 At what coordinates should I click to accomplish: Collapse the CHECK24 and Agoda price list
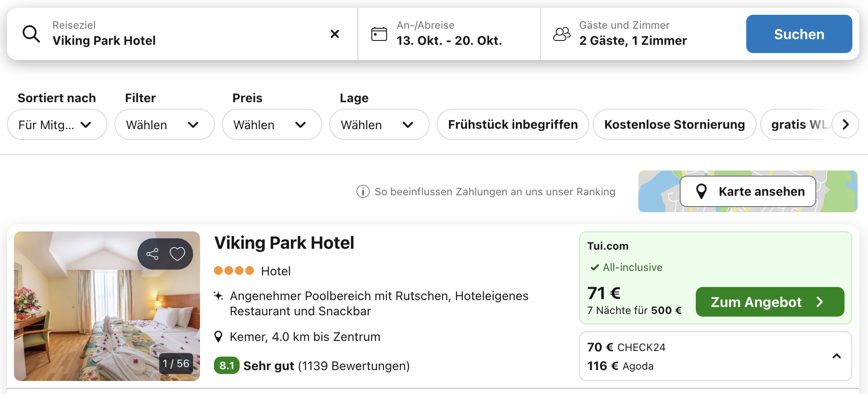click(836, 356)
